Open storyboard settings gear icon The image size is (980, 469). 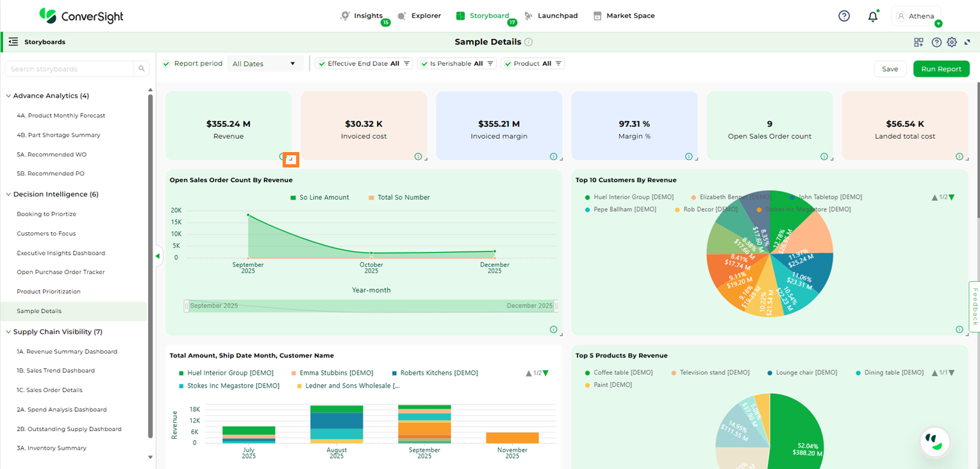[x=952, y=42]
